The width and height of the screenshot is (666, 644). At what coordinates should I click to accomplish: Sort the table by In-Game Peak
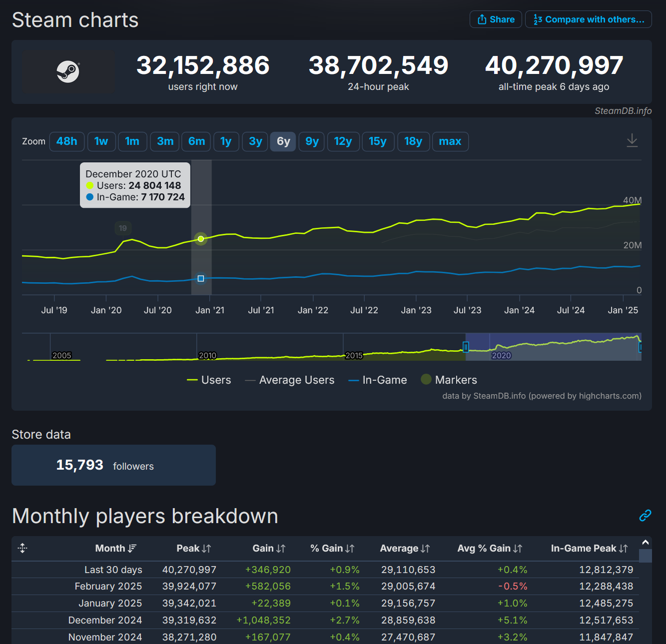click(x=589, y=548)
